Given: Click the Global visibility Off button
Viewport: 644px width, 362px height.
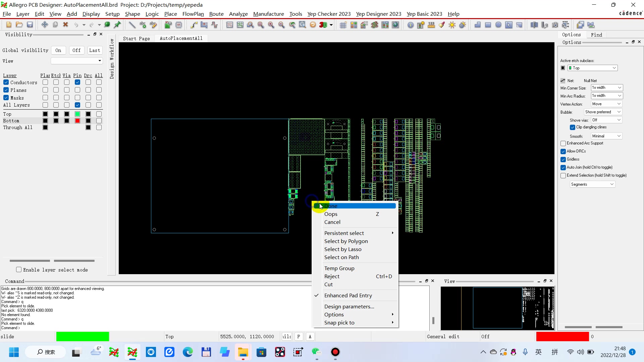Looking at the screenshot, I should pyautogui.click(x=76, y=50).
